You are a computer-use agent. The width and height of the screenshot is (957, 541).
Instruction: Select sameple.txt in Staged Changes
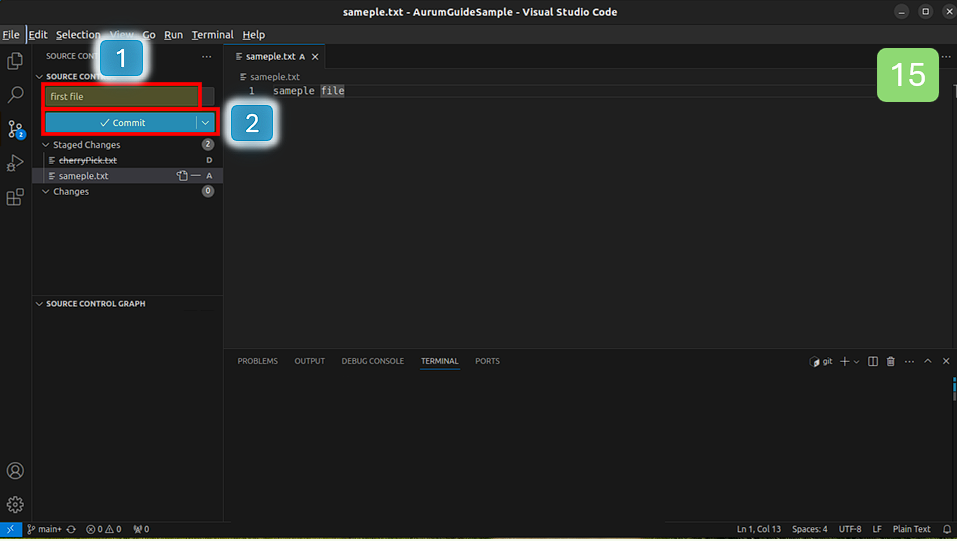click(128, 176)
